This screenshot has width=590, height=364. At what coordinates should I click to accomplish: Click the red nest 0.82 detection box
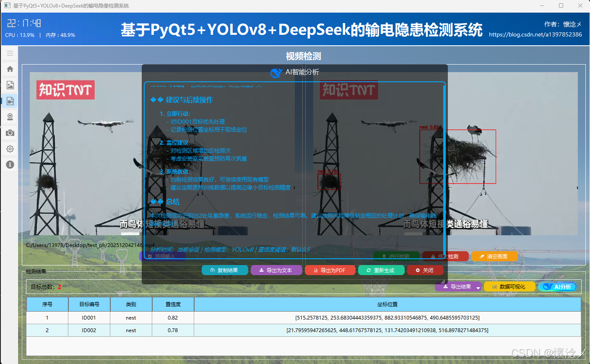tap(457, 156)
